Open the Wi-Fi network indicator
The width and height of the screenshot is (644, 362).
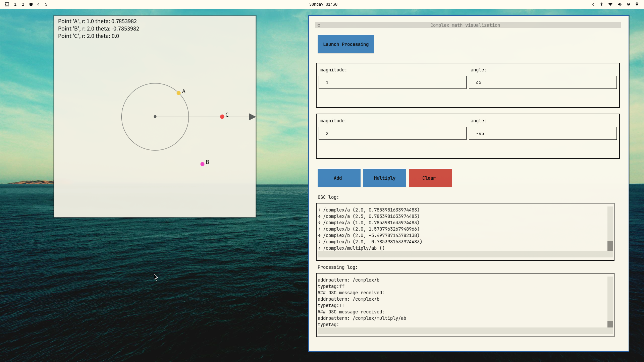[610, 4]
